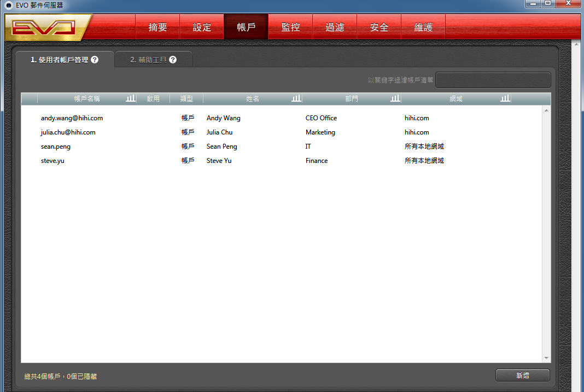584x392 pixels.
Task: Go to the 監控 section
Action: pyautogui.click(x=290, y=27)
